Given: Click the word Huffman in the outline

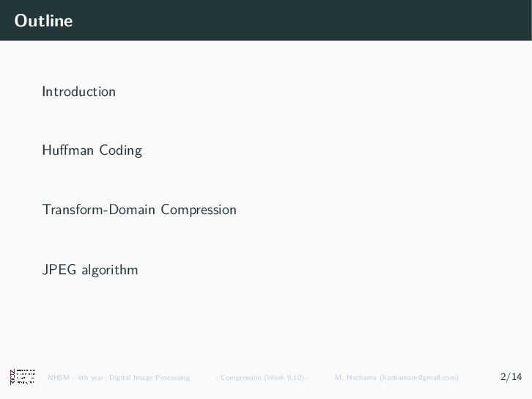Looking at the screenshot, I should [x=68, y=150].
